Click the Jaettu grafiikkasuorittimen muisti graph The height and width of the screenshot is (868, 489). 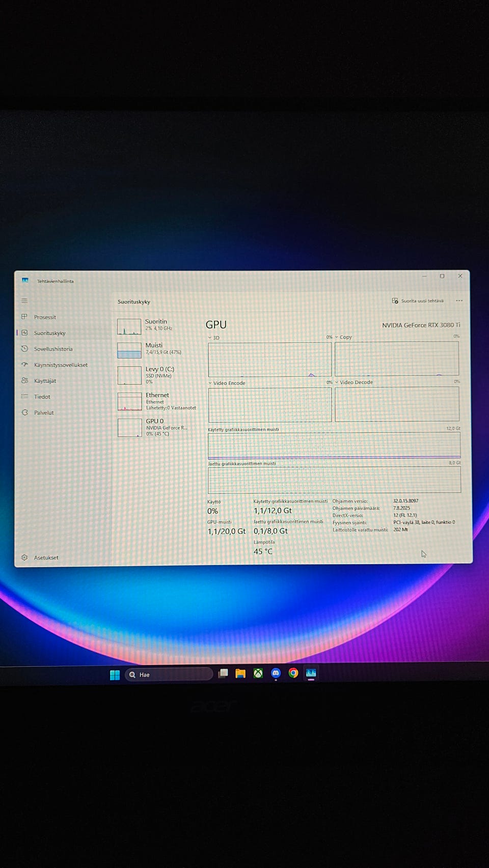(x=334, y=480)
